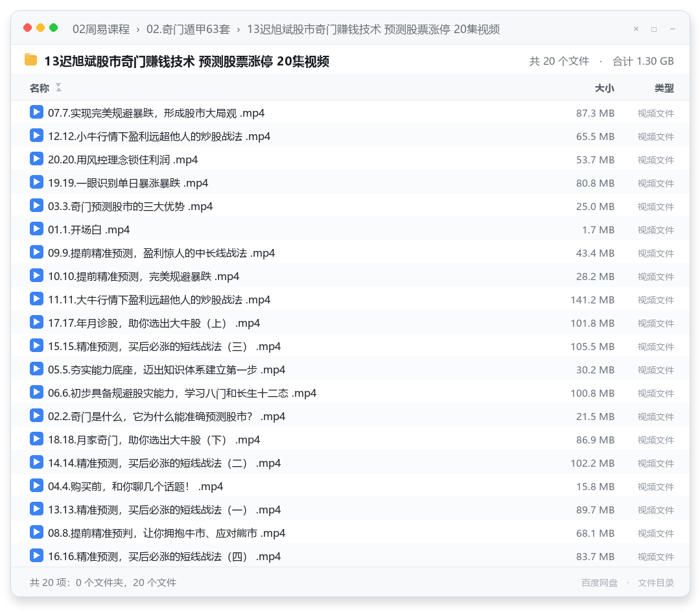The height and width of the screenshot is (612, 700).
Task: Click video icon for 13.13 短线战法（一）
Action: pyautogui.click(x=36, y=508)
